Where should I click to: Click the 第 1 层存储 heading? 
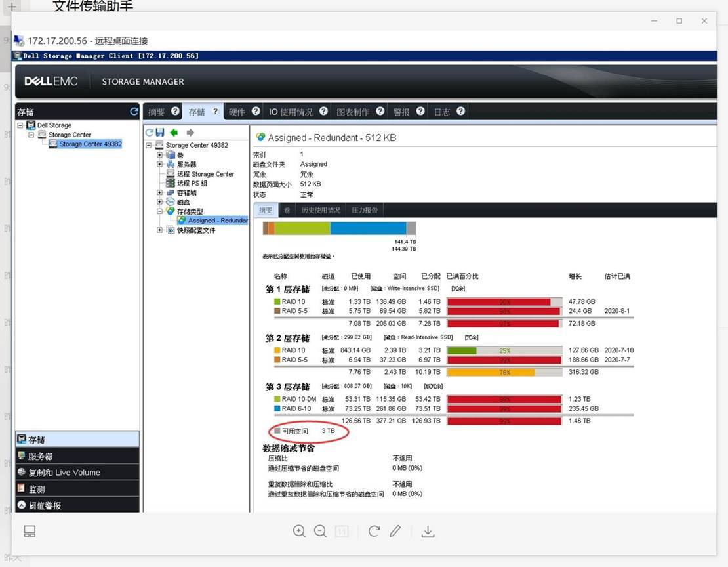pyautogui.click(x=287, y=289)
